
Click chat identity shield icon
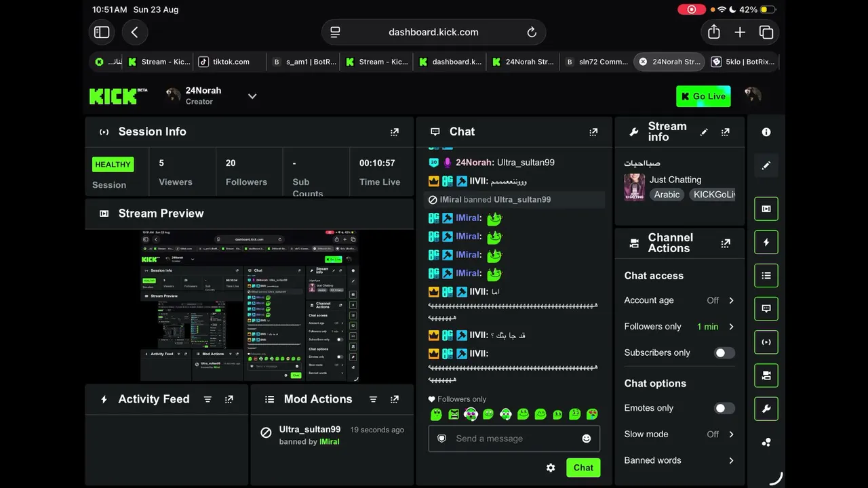click(x=441, y=439)
